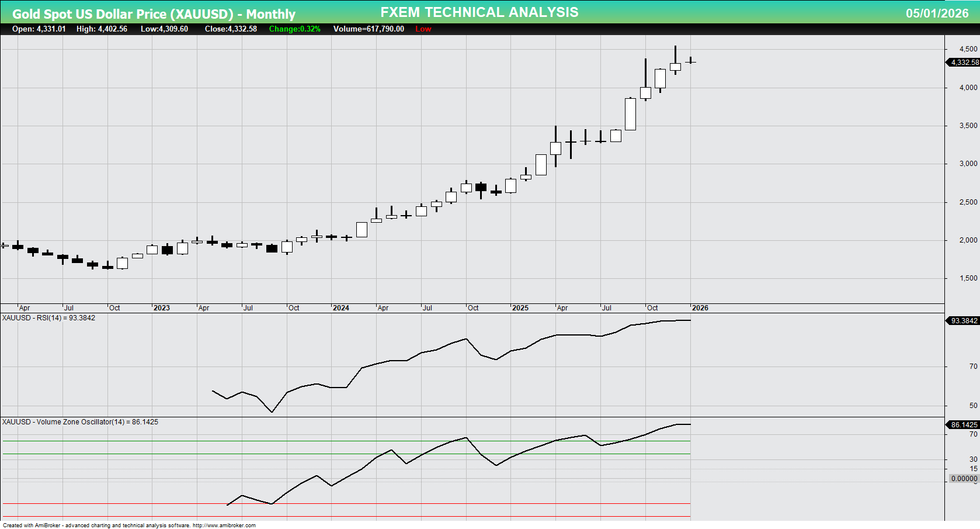Click the red Low volume indicator
The height and width of the screenshot is (529, 980).
click(422, 28)
